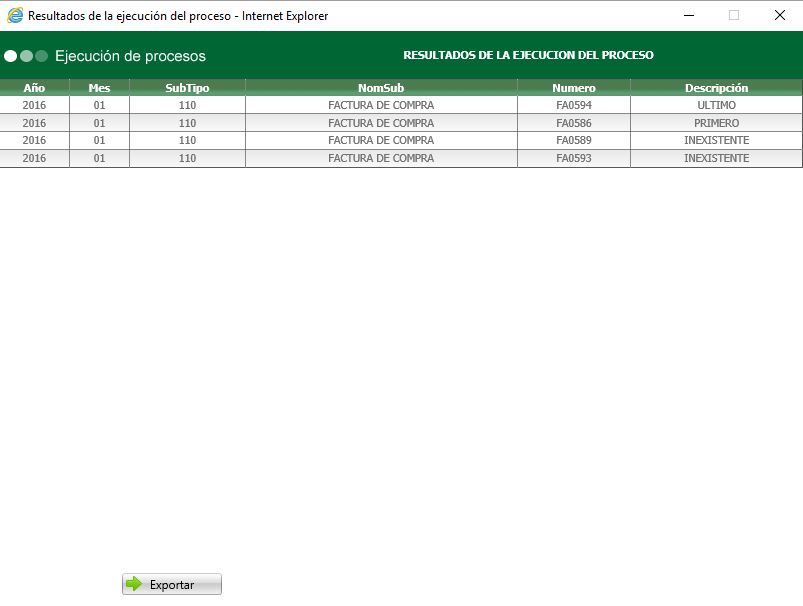Select the row with number FA0594
Viewport: 803px width, 606px height.
tap(572, 105)
